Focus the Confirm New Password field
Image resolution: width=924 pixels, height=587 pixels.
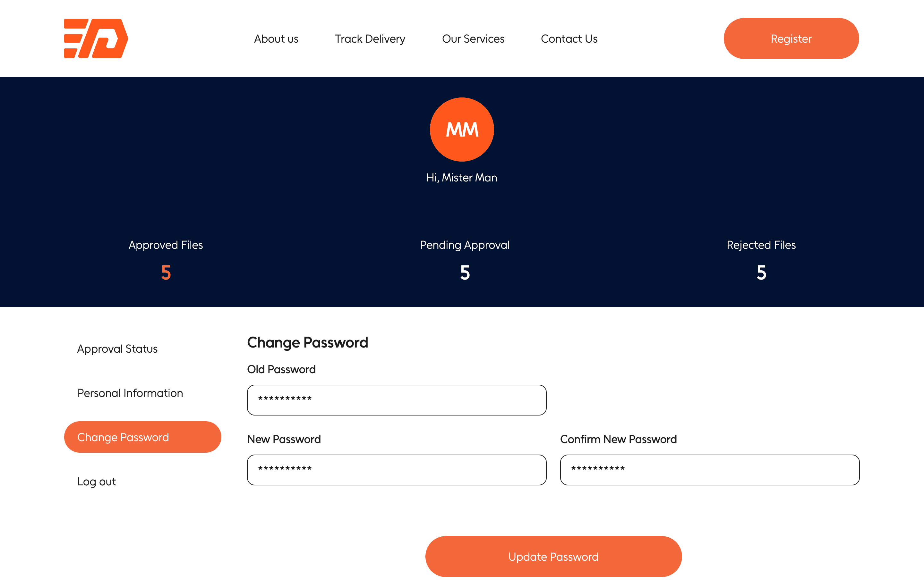click(x=709, y=470)
